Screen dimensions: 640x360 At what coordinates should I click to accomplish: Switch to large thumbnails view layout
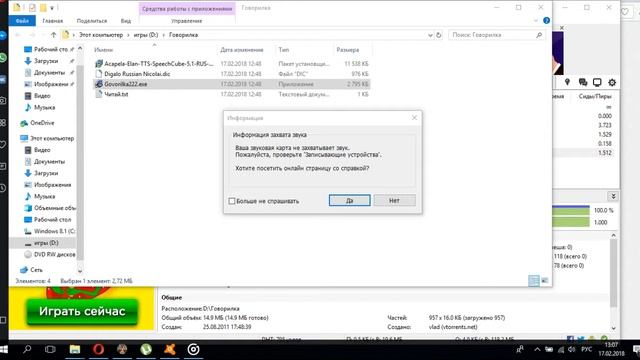[544, 280]
